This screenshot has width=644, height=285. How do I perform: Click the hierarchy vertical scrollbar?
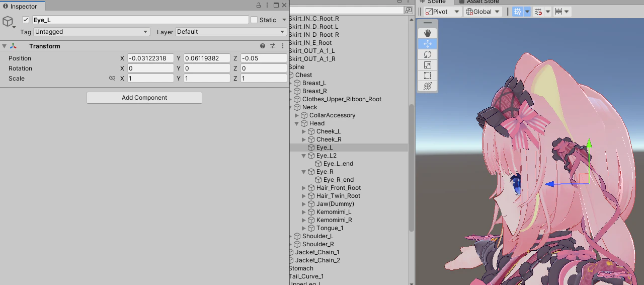(x=411, y=169)
